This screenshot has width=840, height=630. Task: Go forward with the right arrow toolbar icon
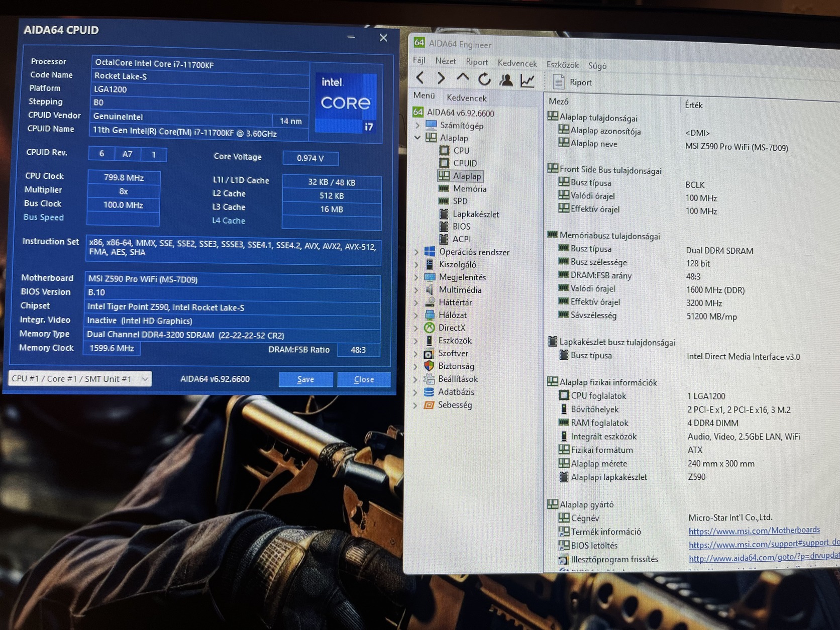pyautogui.click(x=441, y=78)
